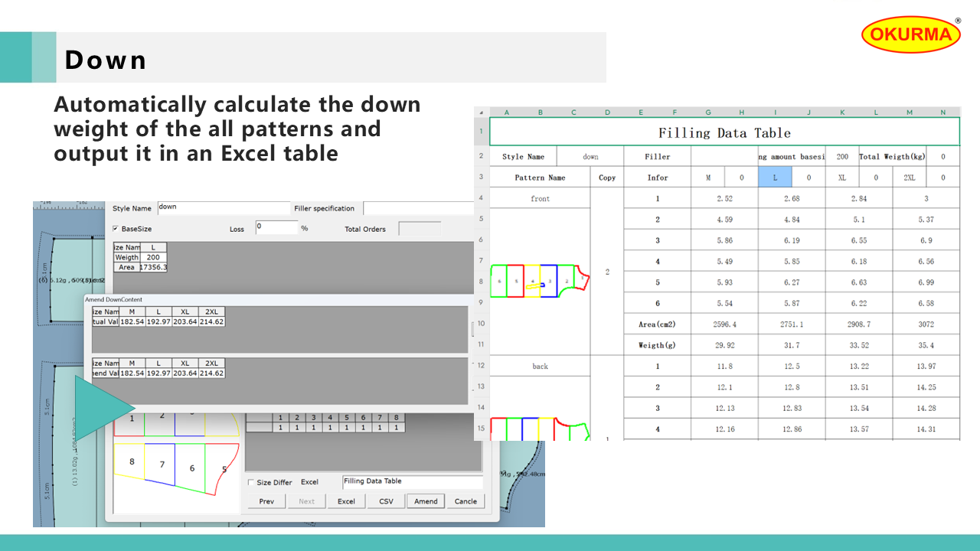
Task: Click the front pattern thumbnail in spreadsheet
Action: point(541,281)
